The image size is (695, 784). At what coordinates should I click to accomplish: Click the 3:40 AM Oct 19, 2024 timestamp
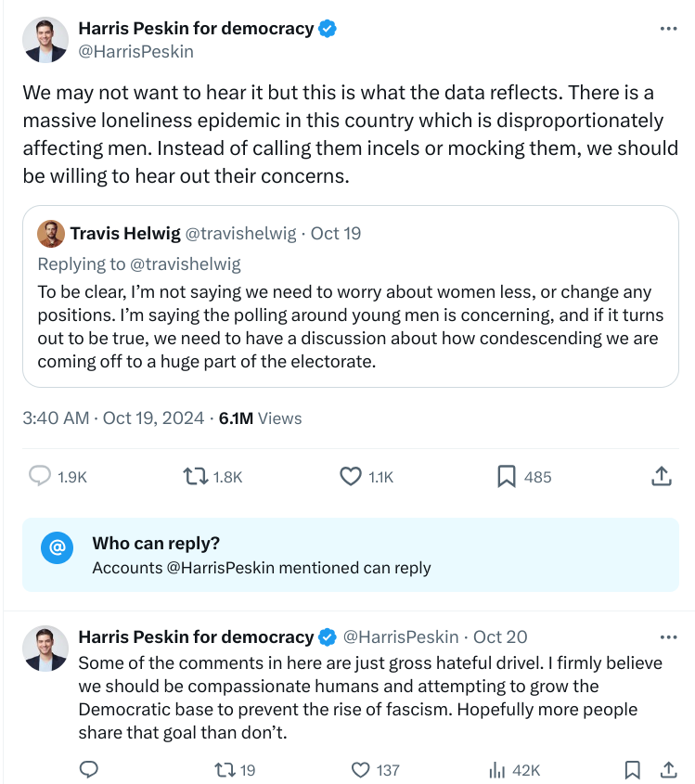[113, 418]
